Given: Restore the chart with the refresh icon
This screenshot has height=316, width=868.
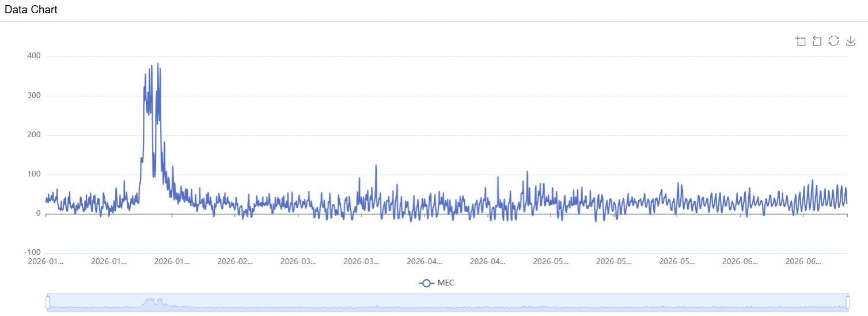Looking at the screenshot, I should click(x=833, y=41).
